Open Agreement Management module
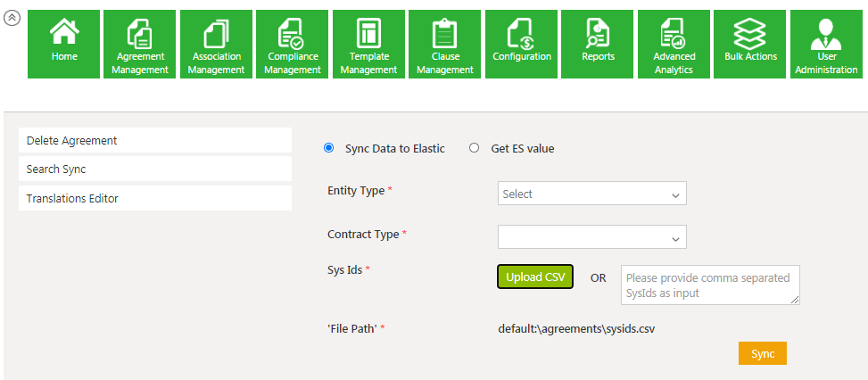 click(140, 44)
